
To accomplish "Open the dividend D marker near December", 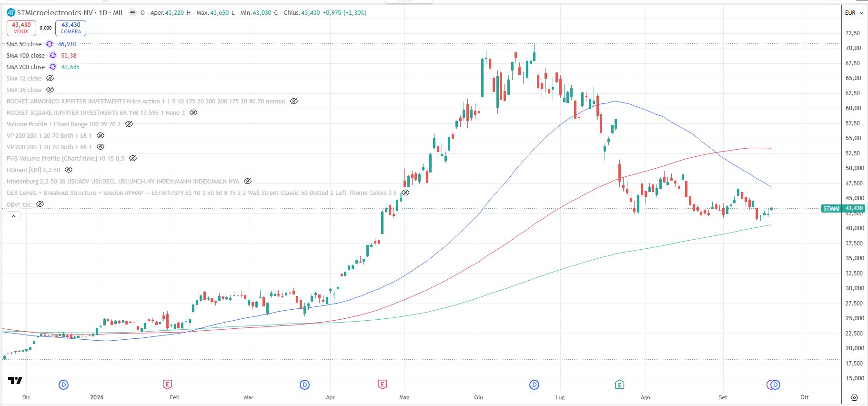I will pyautogui.click(x=63, y=385).
